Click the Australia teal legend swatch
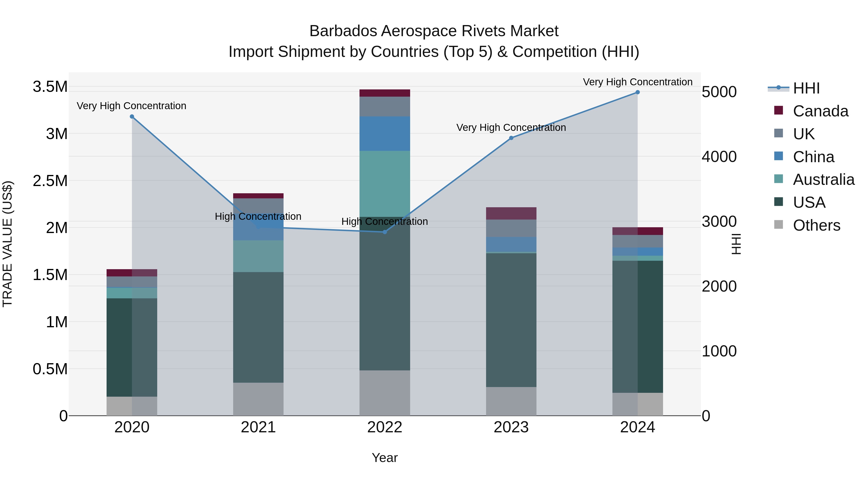 point(779,179)
